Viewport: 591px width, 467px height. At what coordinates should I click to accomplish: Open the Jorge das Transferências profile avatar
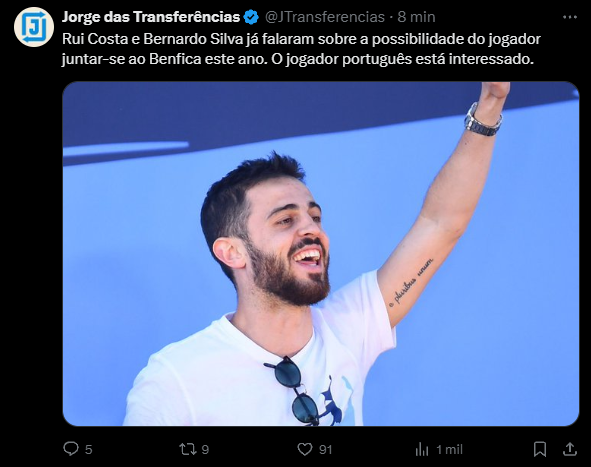point(34,27)
